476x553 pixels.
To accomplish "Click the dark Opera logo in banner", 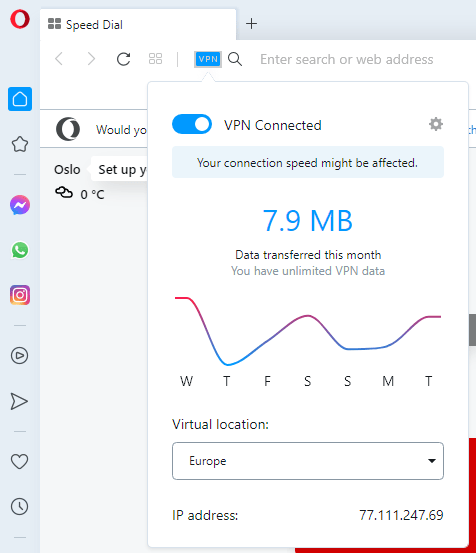I will click(68, 129).
